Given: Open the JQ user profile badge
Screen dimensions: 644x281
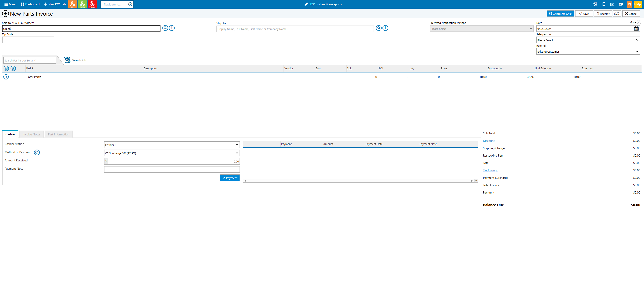Looking at the screenshot, I should pyautogui.click(x=629, y=4).
